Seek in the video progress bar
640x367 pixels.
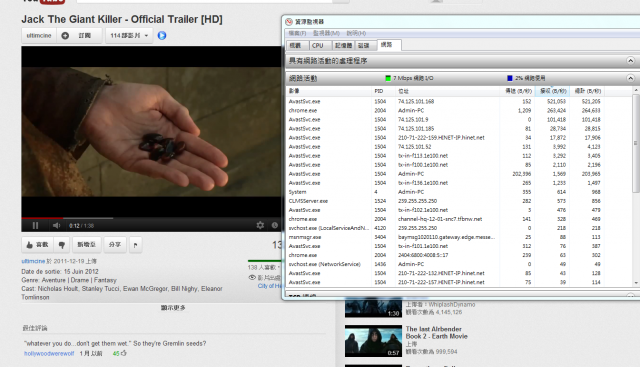tap(151, 218)
